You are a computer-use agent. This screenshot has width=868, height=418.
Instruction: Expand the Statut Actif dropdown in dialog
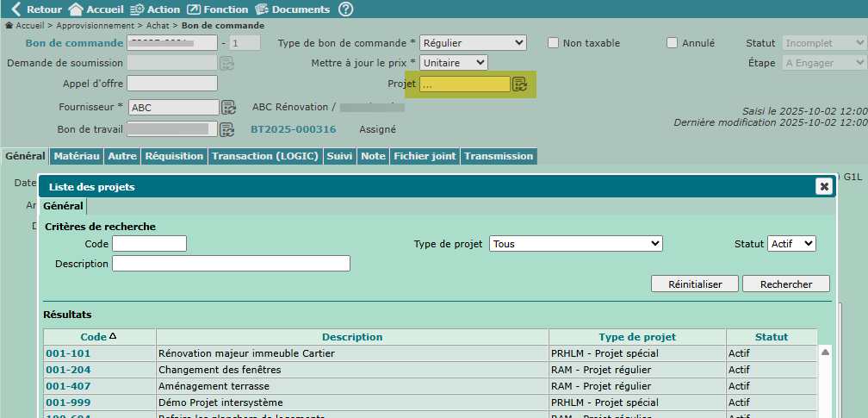point(791,244)
